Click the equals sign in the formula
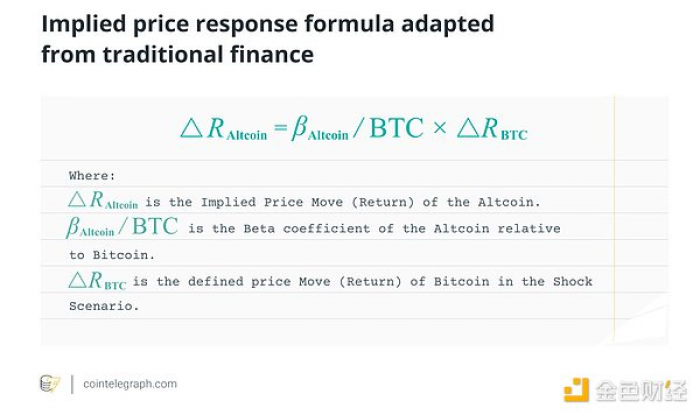 click(279, 128)
